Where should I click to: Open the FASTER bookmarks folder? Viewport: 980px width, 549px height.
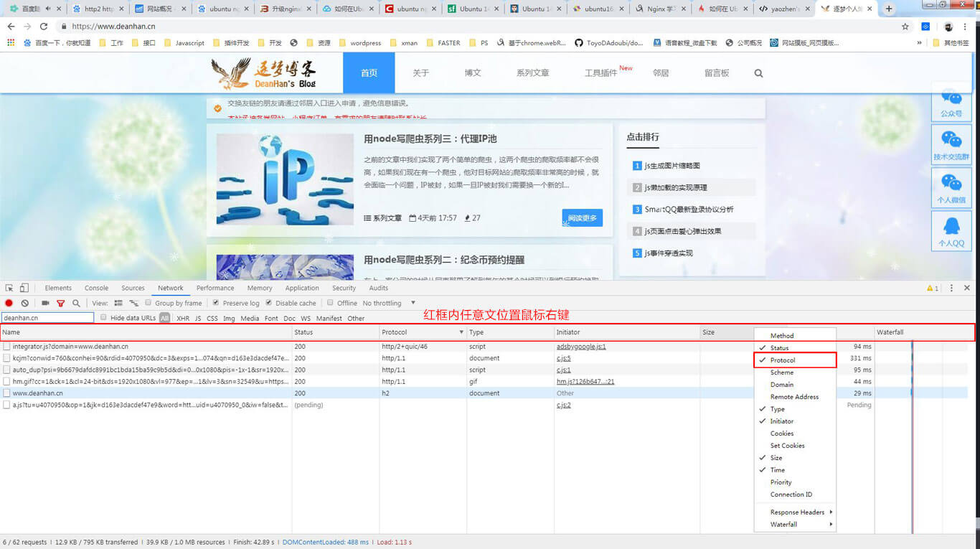443,42
